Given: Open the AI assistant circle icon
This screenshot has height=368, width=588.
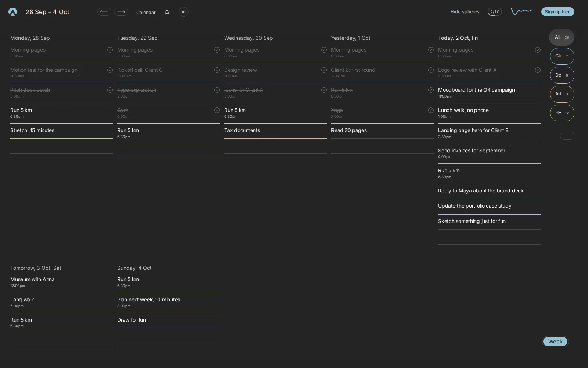Looking at the screenshot, I should coord(183,12).
